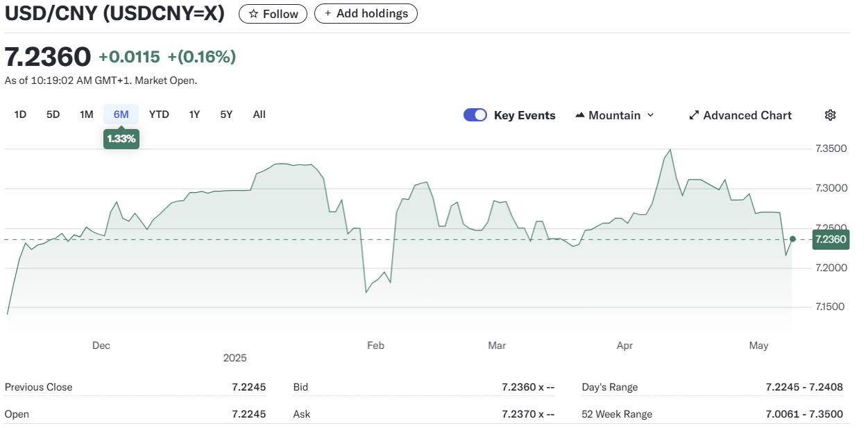The height and width of the screenshot is (428, 868).
Task: Select the 6M time range
Action: 121,114
